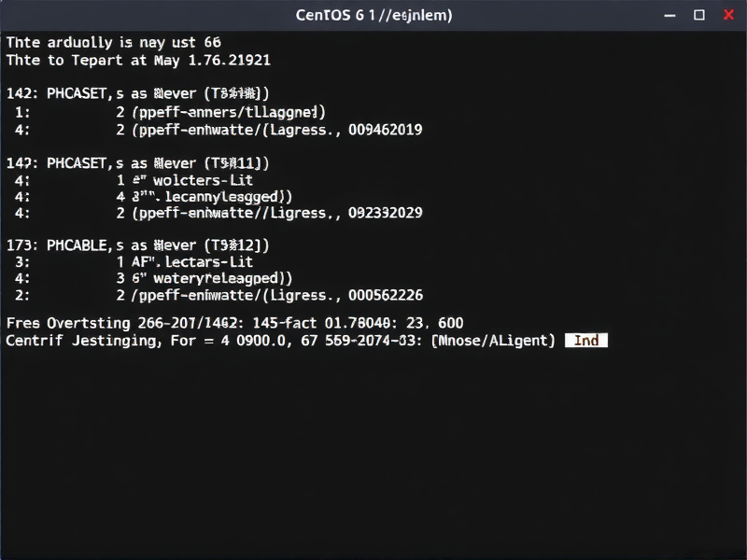Close the CentOS 6 window
Screen dimensions: 747x560
click(726, 16)
